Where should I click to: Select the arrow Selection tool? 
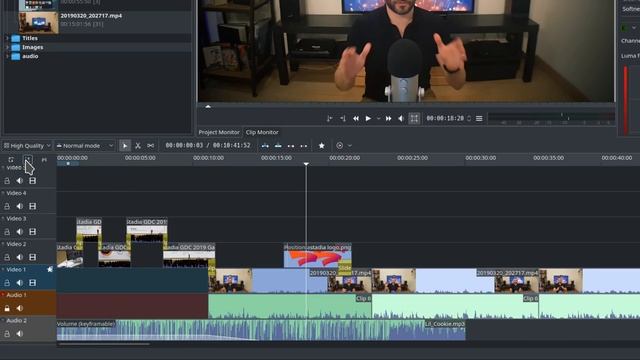tap(125, 146)
